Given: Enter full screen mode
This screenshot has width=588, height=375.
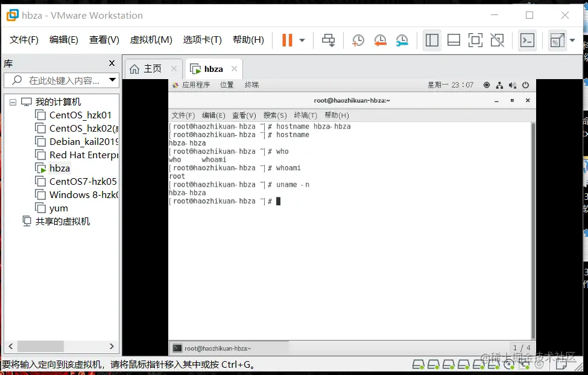Looking at the screenshot, I should 475,40.
